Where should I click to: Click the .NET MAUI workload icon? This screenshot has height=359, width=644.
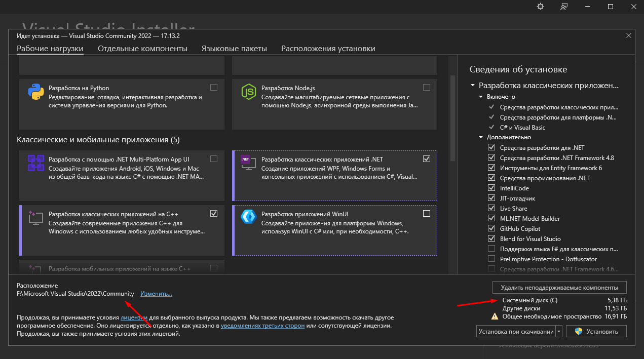36,164
